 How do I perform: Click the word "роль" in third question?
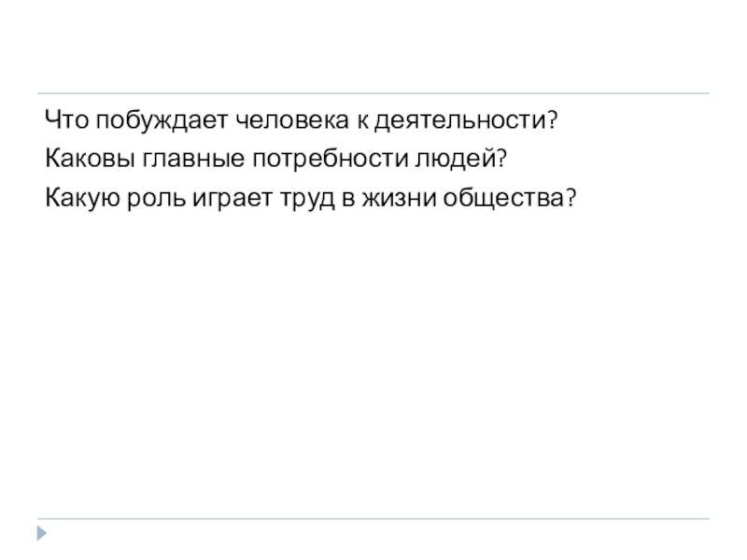(162, 197)
